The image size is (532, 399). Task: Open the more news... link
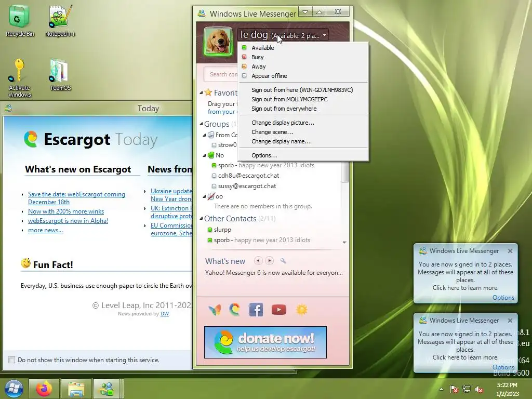pos(45,230)
